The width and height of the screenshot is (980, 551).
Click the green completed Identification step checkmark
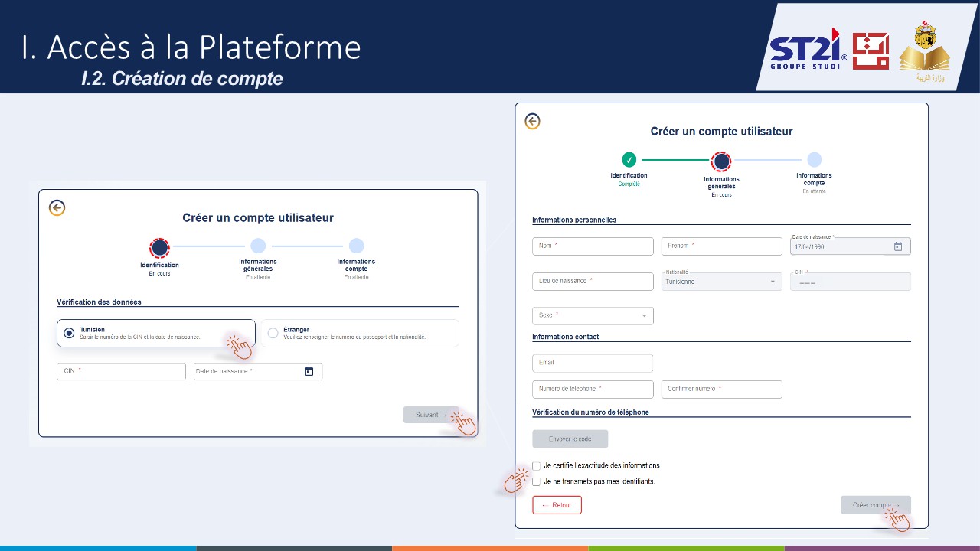[629, 160]
